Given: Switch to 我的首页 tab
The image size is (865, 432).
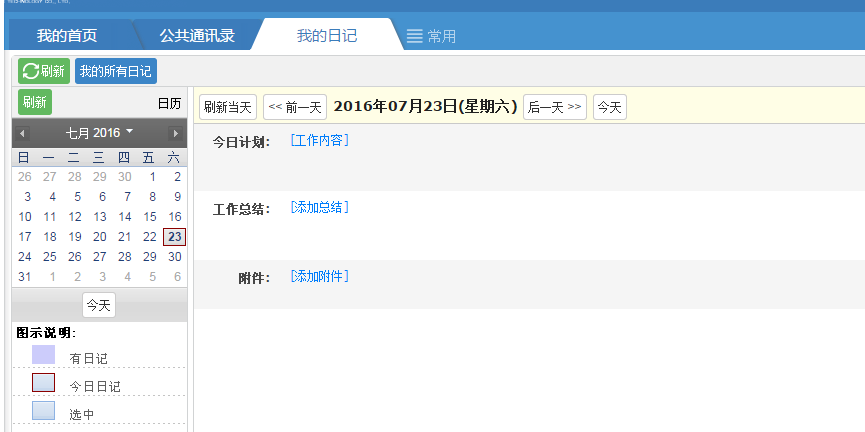Looking at the screenshot, I should (67, 36).
